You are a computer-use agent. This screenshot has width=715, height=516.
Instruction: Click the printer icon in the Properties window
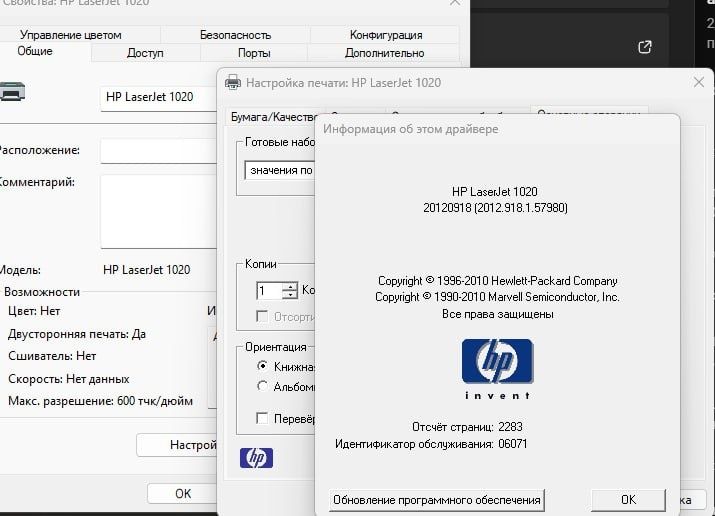(12, 91)
